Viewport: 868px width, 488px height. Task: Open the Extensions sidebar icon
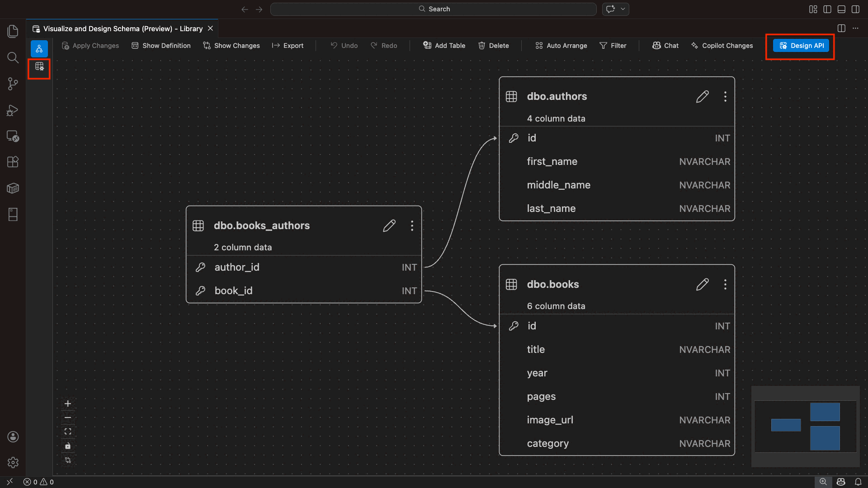point(13,162)
